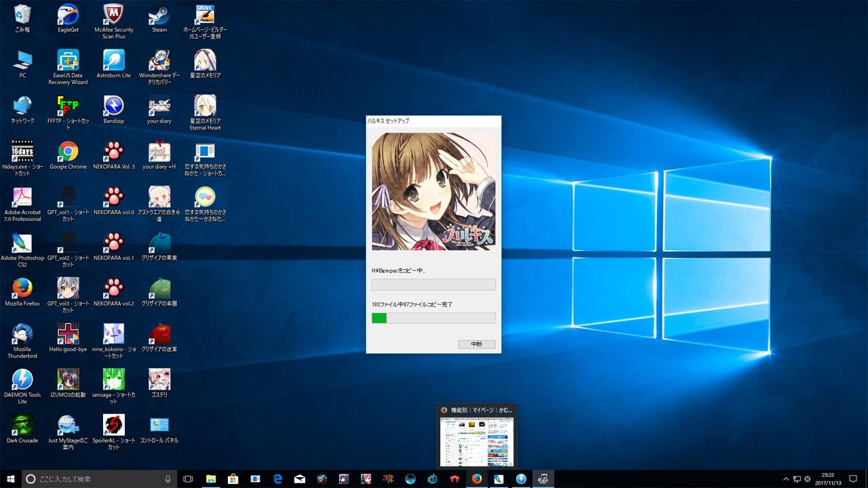Select the Mozilla Firefox desktop icon

[x=22, y=291]
